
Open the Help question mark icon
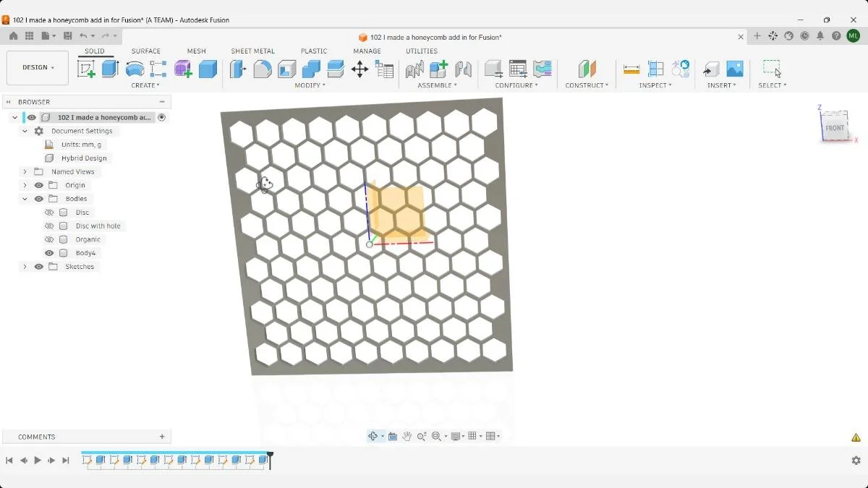pos(836,35)
